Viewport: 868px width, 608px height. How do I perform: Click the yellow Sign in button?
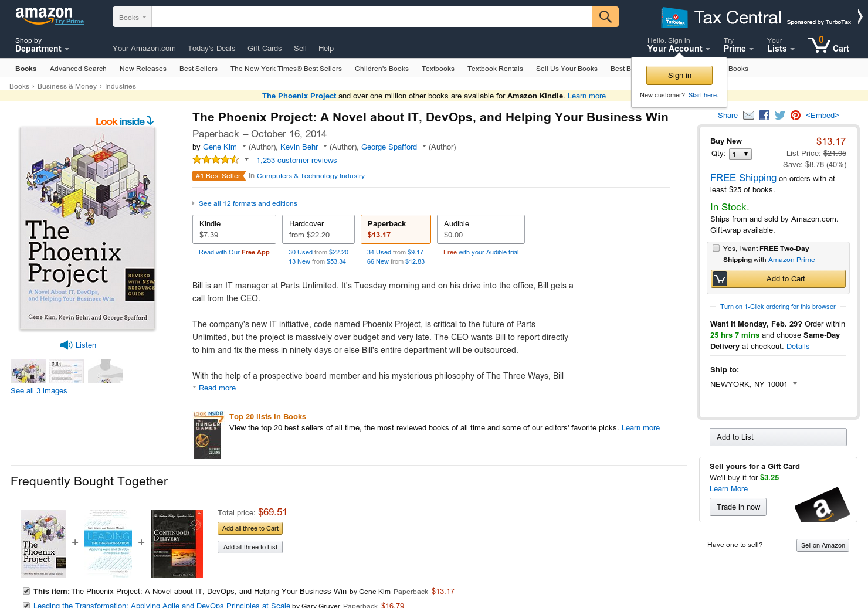coord(679,75)
